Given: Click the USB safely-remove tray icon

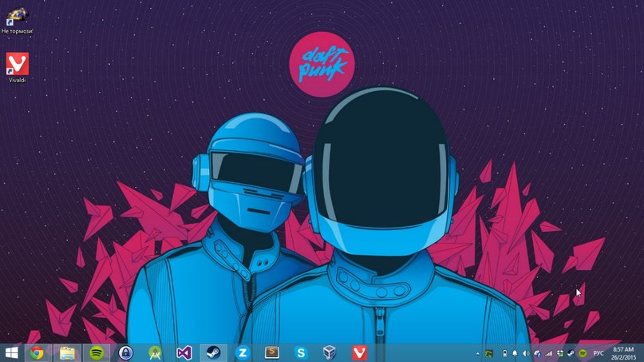Looking at the screenshot, I should coord(504,353).
